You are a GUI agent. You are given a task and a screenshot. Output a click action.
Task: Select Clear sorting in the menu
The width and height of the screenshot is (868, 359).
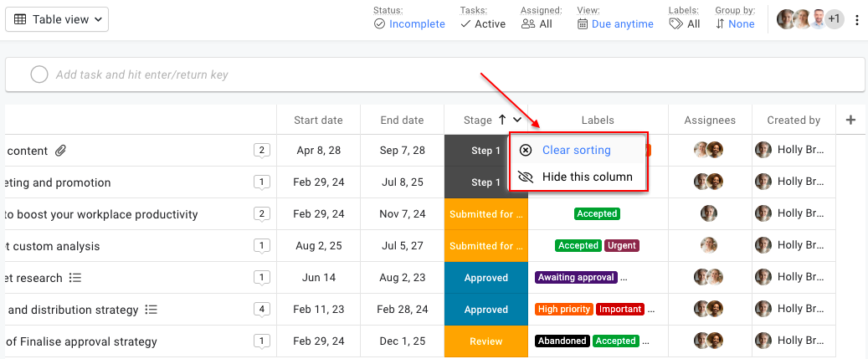576,151
